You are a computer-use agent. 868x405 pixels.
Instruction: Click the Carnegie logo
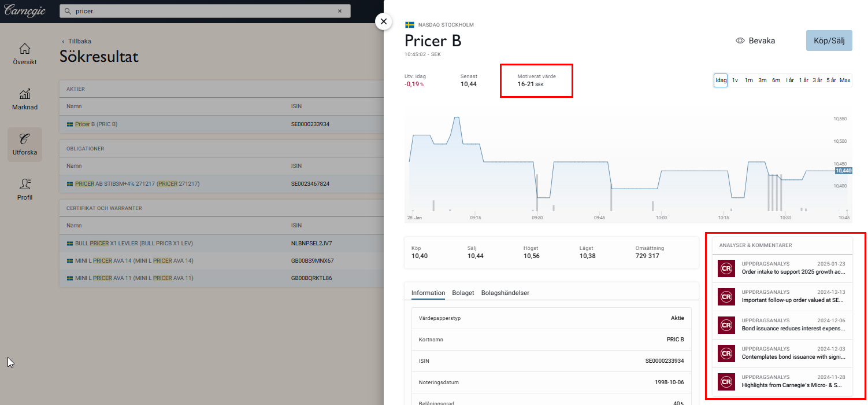pos(25,10)
